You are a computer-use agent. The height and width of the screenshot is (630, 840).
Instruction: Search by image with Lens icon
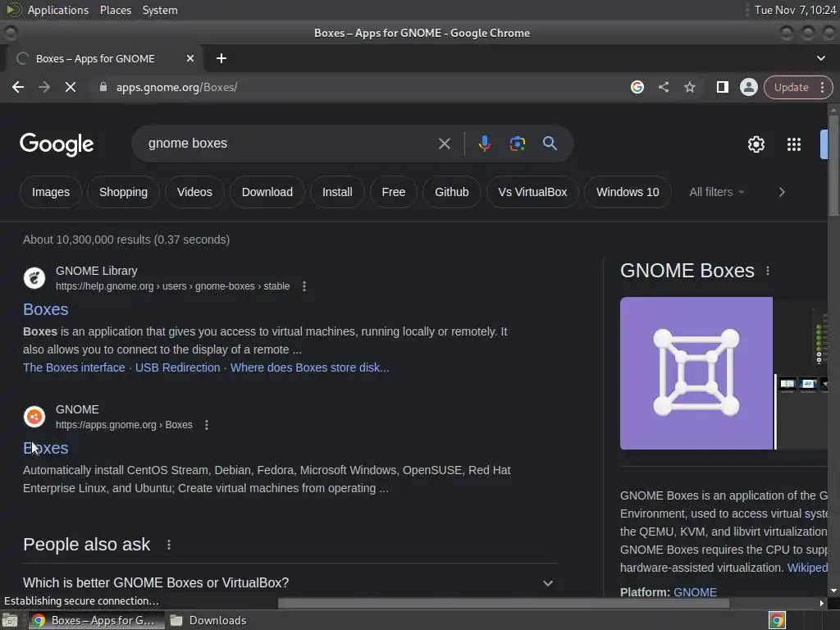pyautogui.click(x=517, y=144)
